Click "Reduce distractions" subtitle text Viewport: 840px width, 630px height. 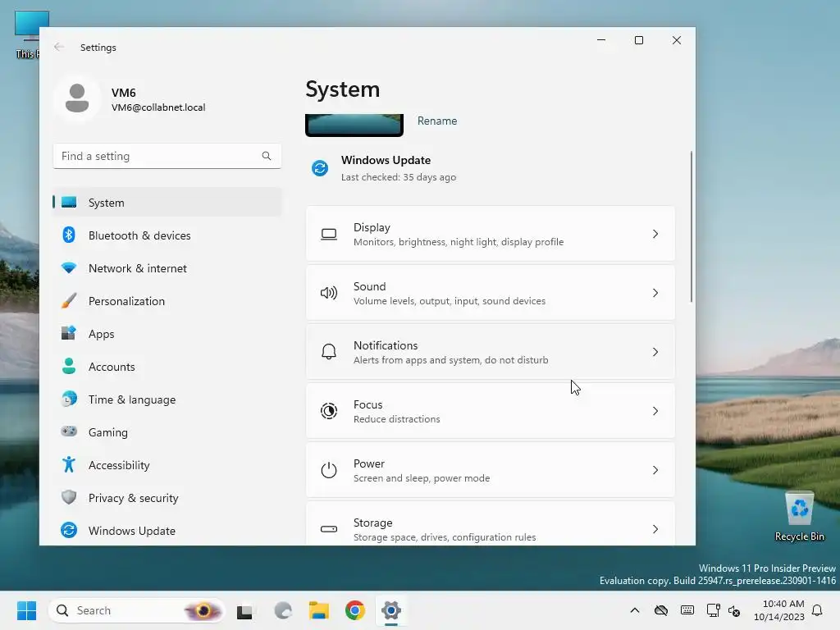pos(396,419)
